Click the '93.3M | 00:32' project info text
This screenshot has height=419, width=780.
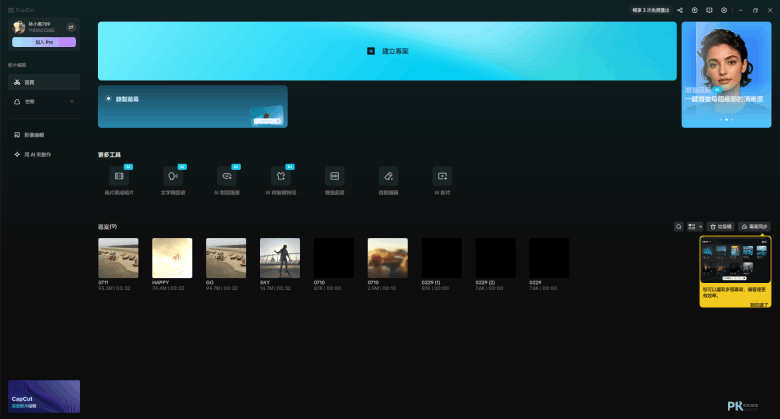click(114, 288)
